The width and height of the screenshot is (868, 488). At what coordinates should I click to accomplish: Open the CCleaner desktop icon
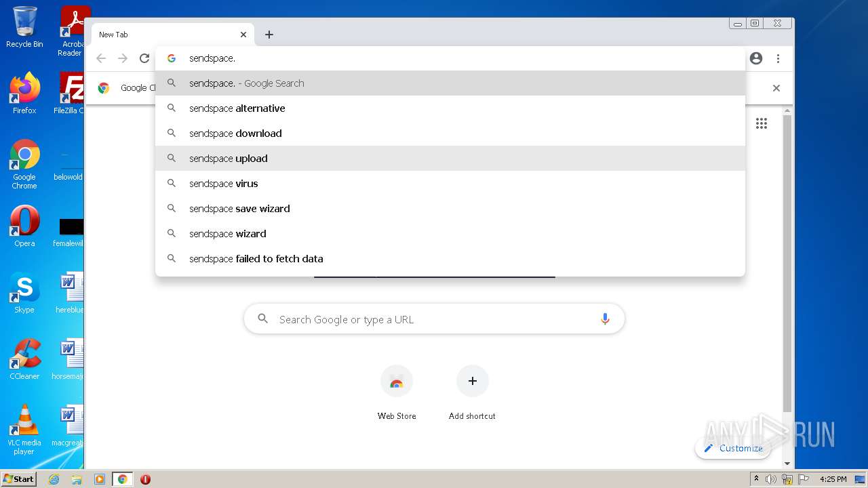[24, 359]
